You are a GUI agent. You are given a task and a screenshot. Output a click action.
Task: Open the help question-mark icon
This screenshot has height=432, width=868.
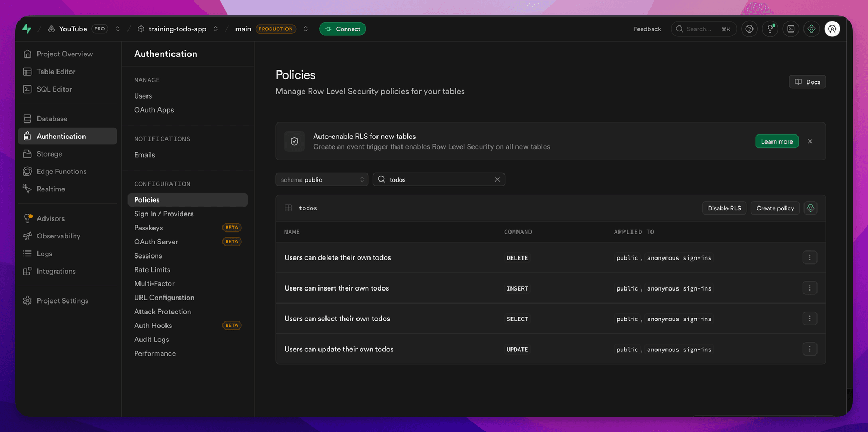click(x=749, y=29)
